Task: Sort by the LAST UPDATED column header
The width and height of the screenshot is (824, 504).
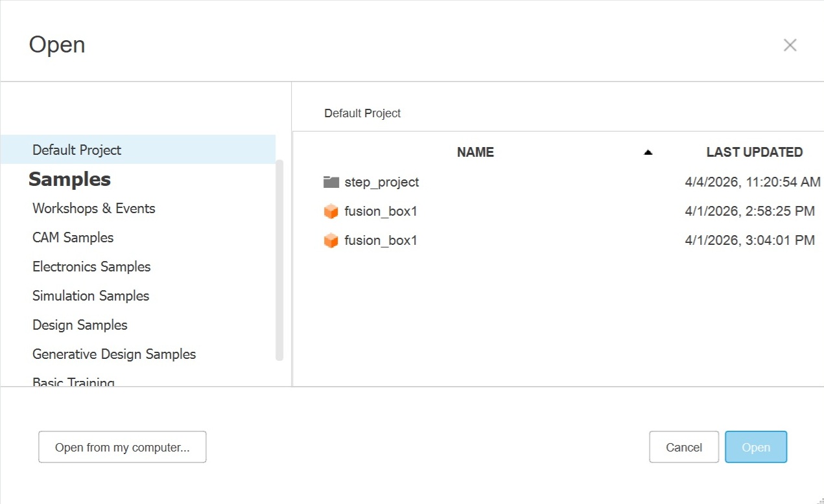Action: click(754, 152)
